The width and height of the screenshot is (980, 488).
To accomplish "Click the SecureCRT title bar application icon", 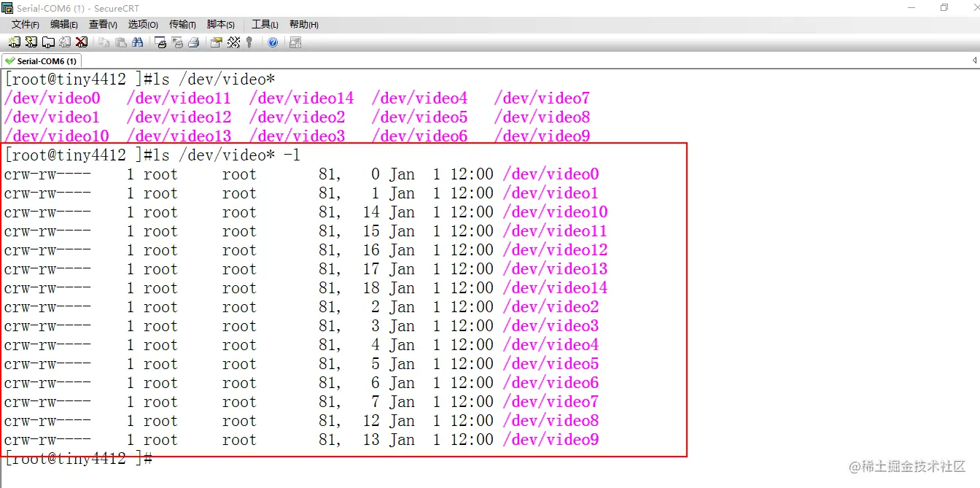I will click(x=8, y=8).
